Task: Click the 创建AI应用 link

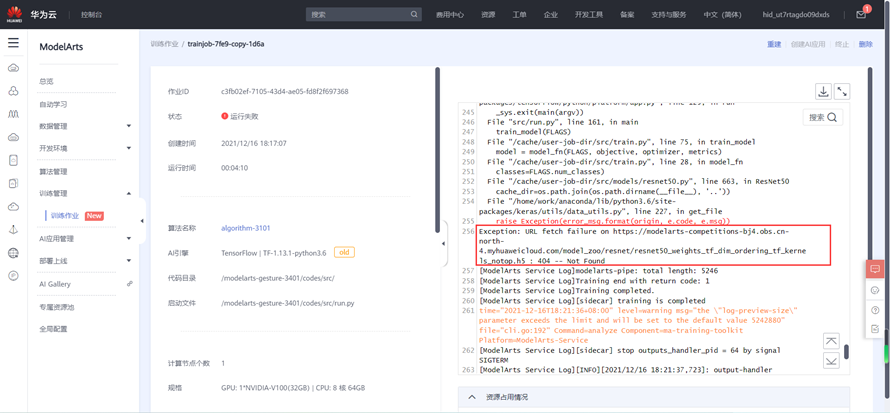Action: pos(808,44)
